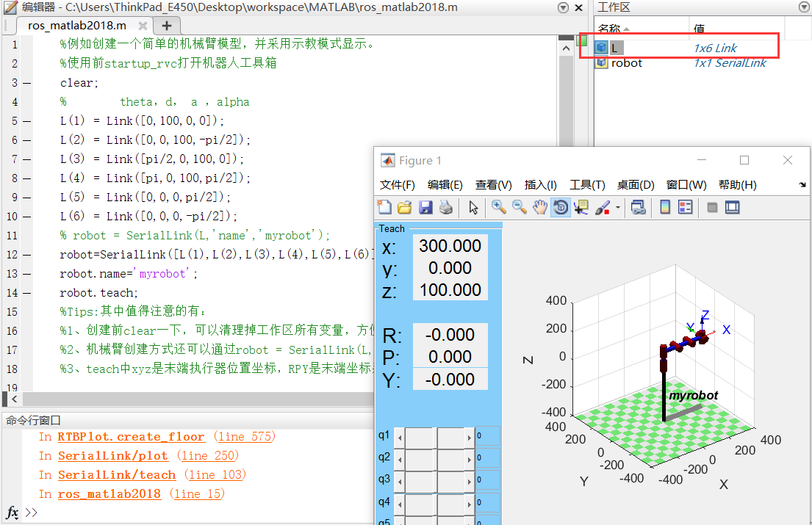Open the RTBPlot.create_floor error link
This screenshot has height=525, width=812.
[131, 437]
